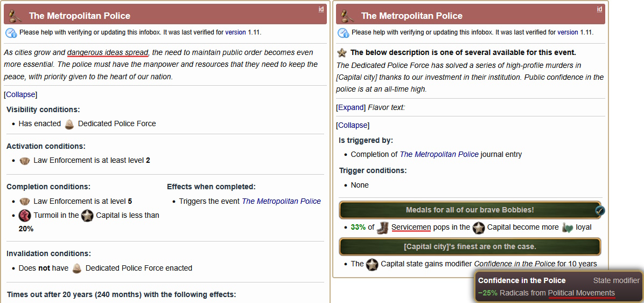Click the 'Trigger conditions:' heading
This screenshot has height=303, width=644.
coord(373,170)
